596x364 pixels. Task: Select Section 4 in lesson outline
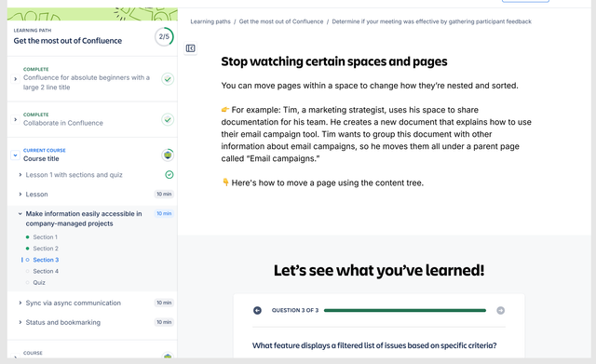pyautogui.click(x=46, y=271)
